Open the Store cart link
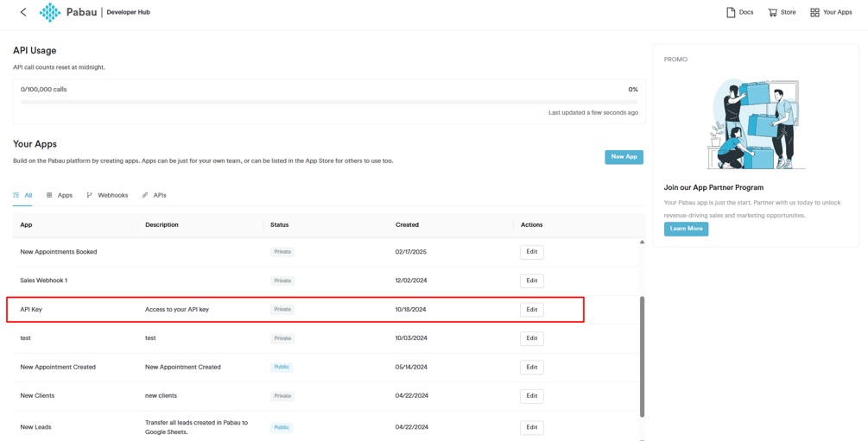This screenshot has height=441, width=868. 782,12
